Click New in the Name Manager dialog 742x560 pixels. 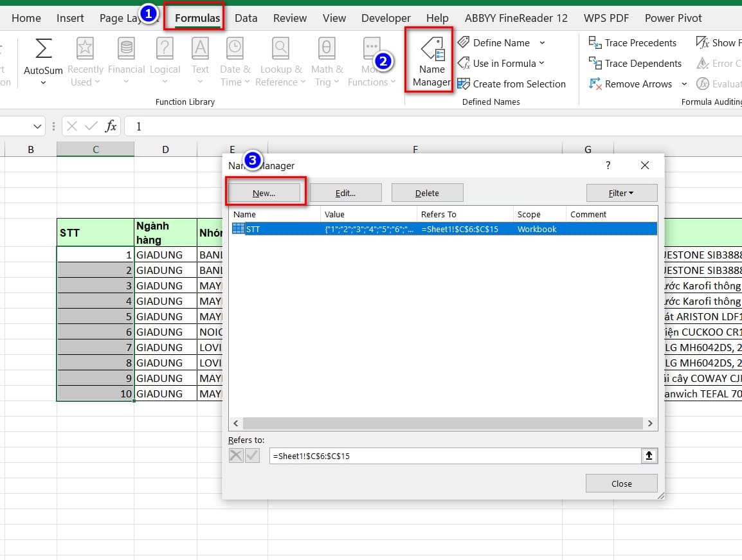266,192
